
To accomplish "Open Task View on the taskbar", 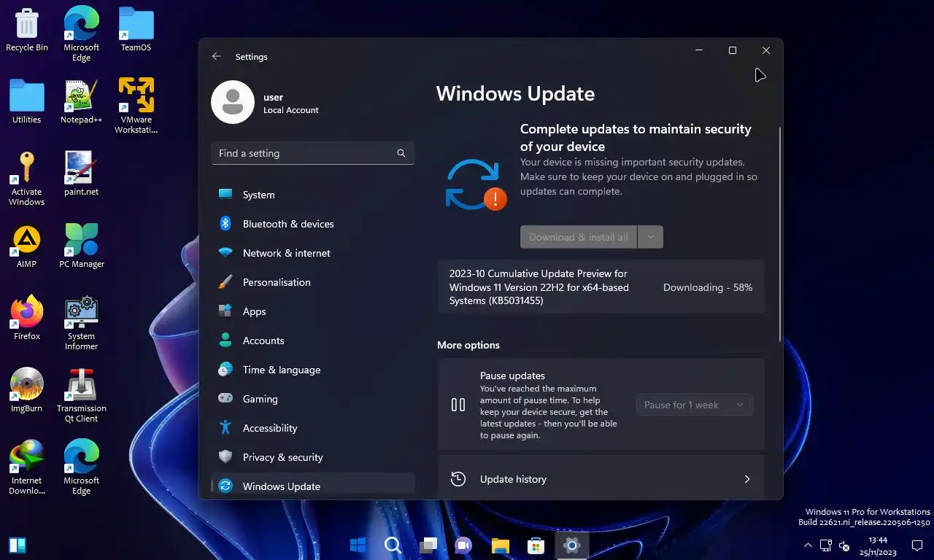I will tap(428, 545).
